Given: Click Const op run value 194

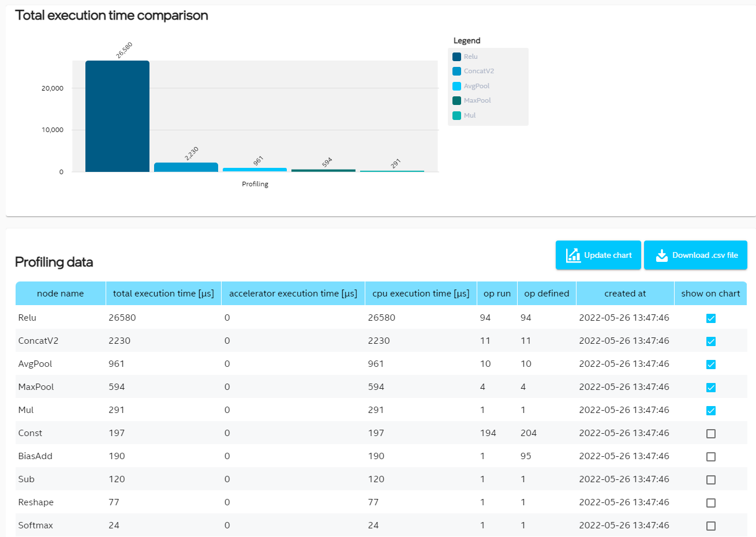Looking at the screenshot, I should click(x=488, y=433).
